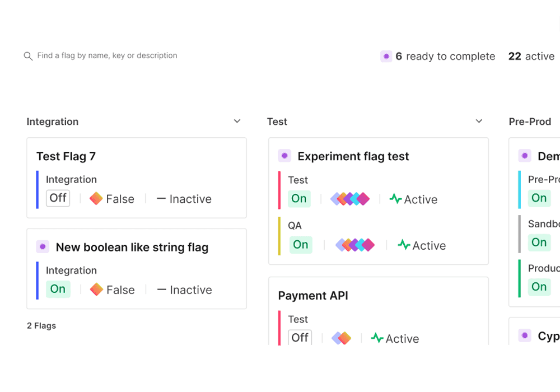Click the search magnifier icon

tap(28, 56)
